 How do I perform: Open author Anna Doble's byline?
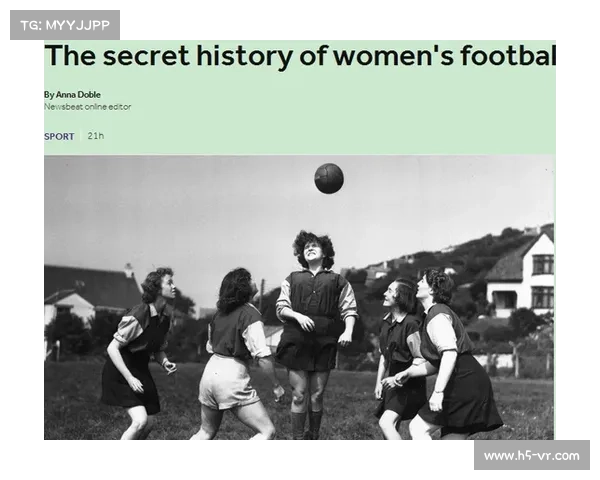pyautogui.click(x=72, y=95)
